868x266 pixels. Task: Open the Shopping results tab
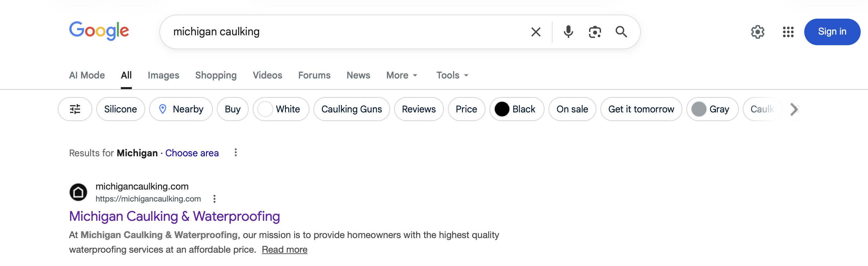point(216,75)
